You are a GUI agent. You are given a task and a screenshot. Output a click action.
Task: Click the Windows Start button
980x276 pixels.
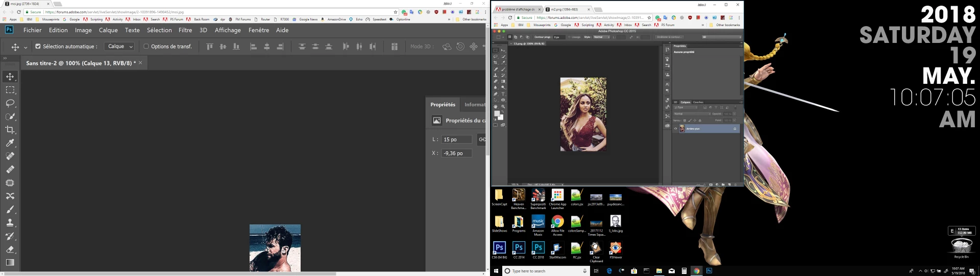point(496,271)
